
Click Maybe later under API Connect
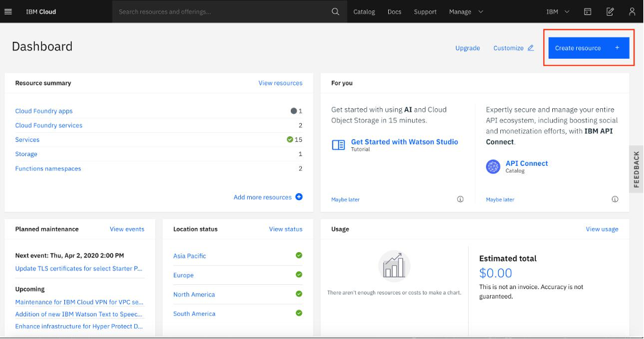tap(500, 200)
